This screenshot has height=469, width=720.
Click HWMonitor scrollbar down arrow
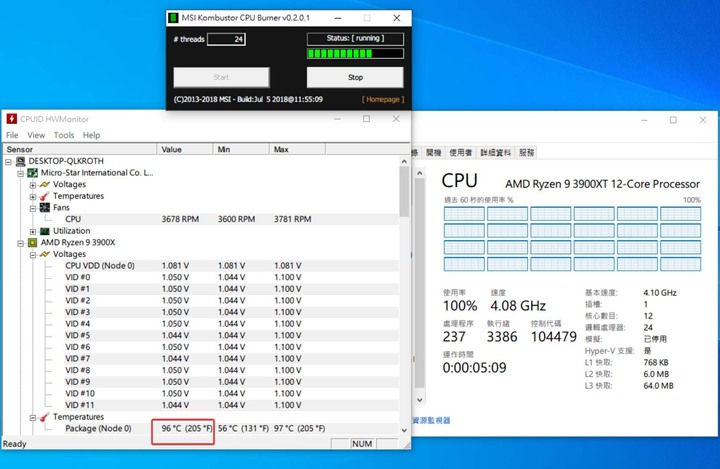(404, 430)
